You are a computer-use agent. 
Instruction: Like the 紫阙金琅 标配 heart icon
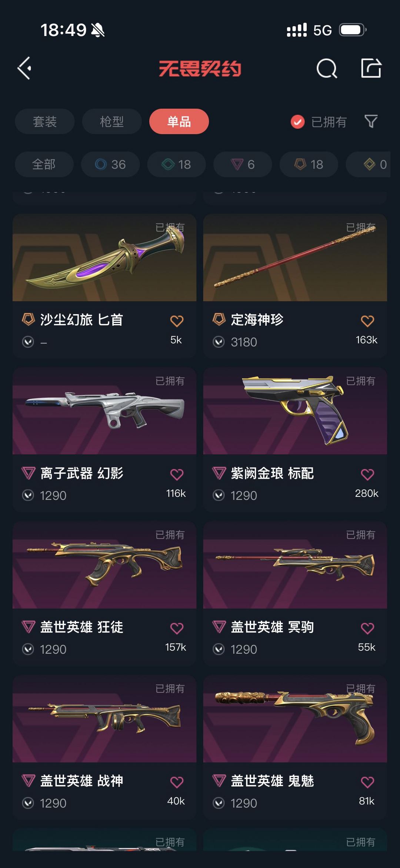click(x=367, y=475)
